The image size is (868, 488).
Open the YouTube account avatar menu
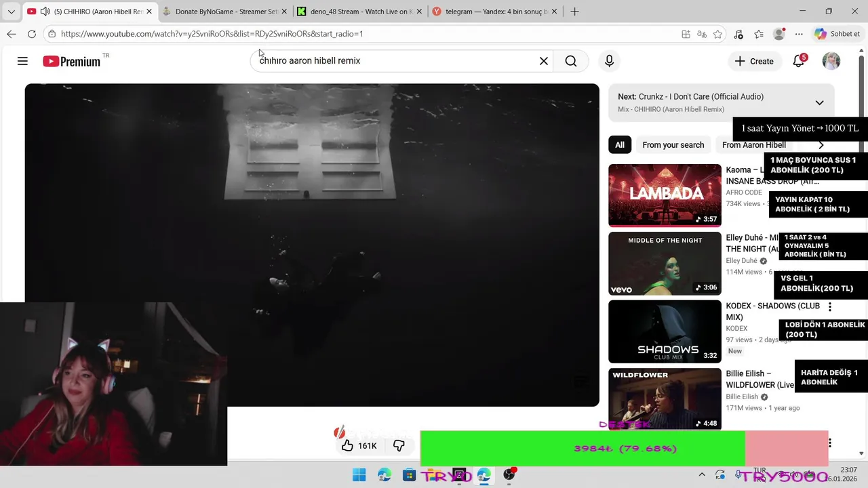831,61
